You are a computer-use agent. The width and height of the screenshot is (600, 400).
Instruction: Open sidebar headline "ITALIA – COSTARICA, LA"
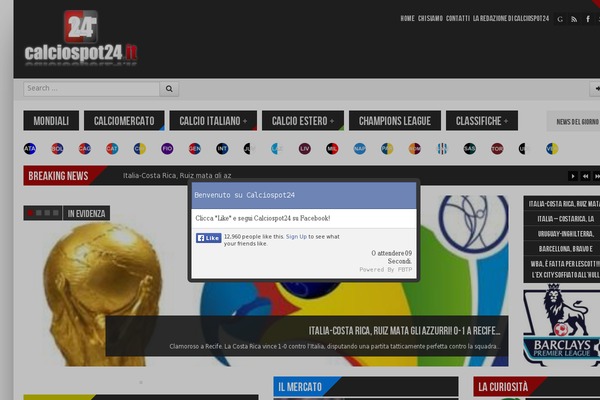566,219
